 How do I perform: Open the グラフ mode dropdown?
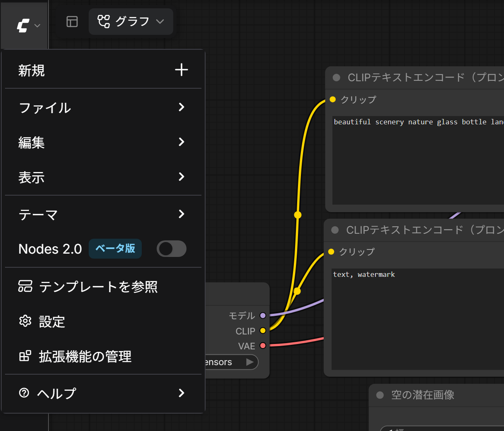pos(131,22)
